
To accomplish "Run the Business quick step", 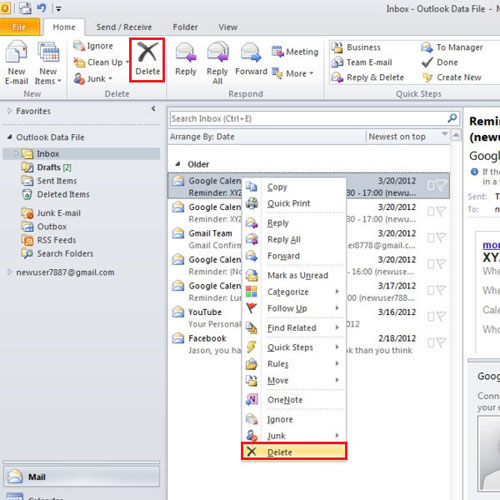I will click(x=356, y=47).
